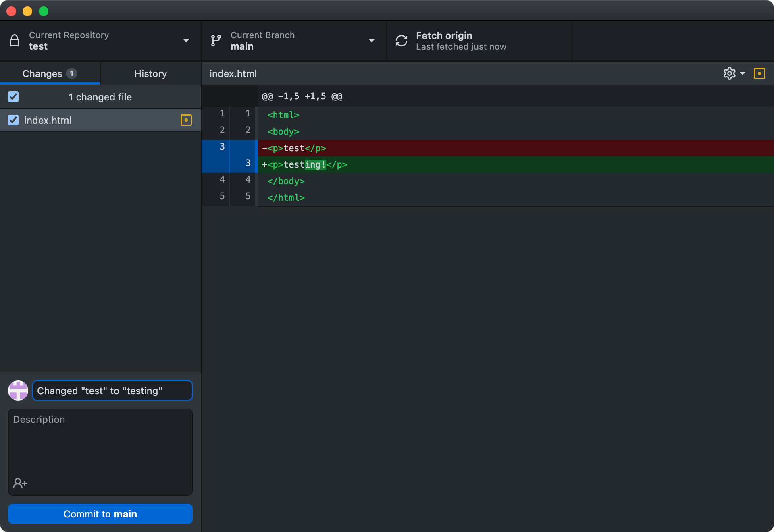Click the Commit to main button
This screenshot has height=532, width=774.
[100, 514]
